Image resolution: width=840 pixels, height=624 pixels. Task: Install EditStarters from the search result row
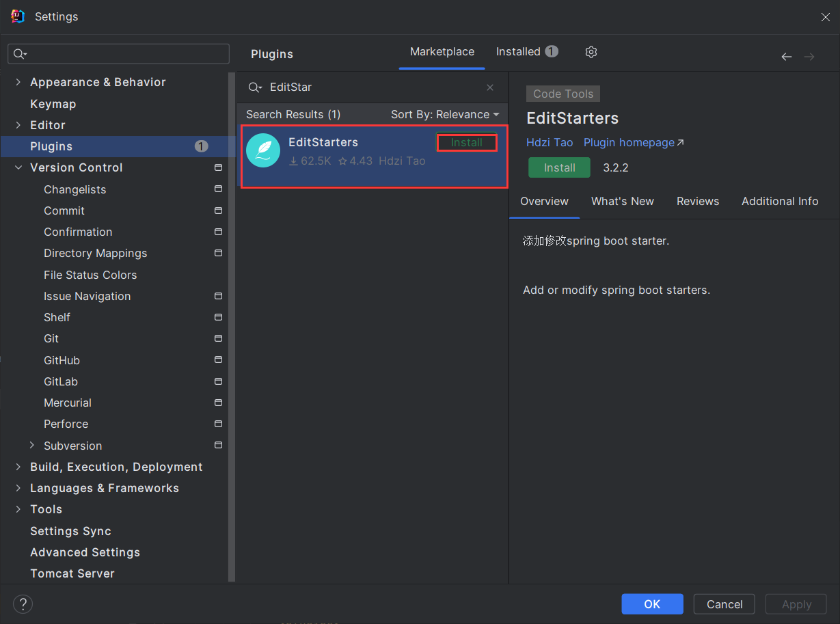click(467, 142)
